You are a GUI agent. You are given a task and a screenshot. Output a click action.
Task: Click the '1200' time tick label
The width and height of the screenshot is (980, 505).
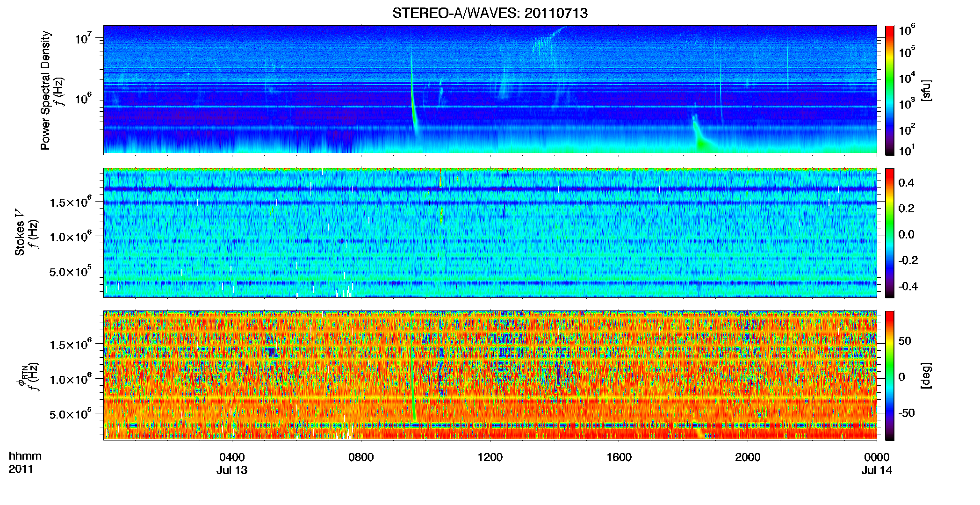(490, 457)
